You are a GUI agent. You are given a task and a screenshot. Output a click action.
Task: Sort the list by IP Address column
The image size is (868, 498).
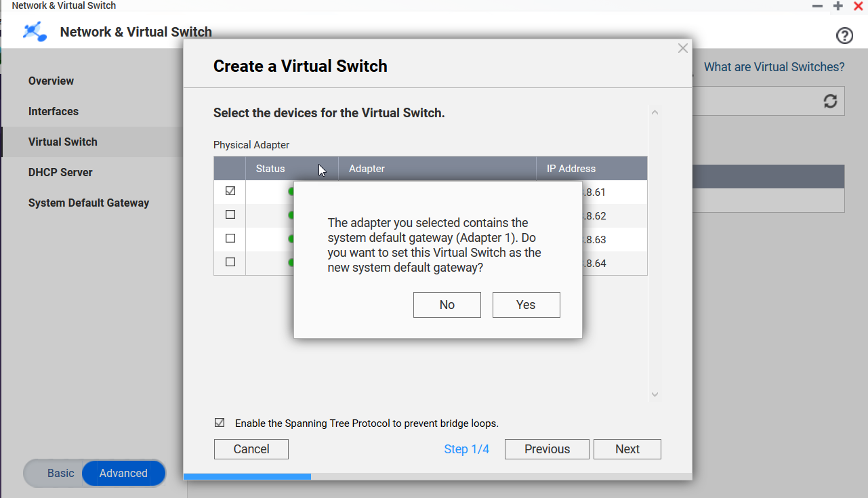tap(571, 168)
